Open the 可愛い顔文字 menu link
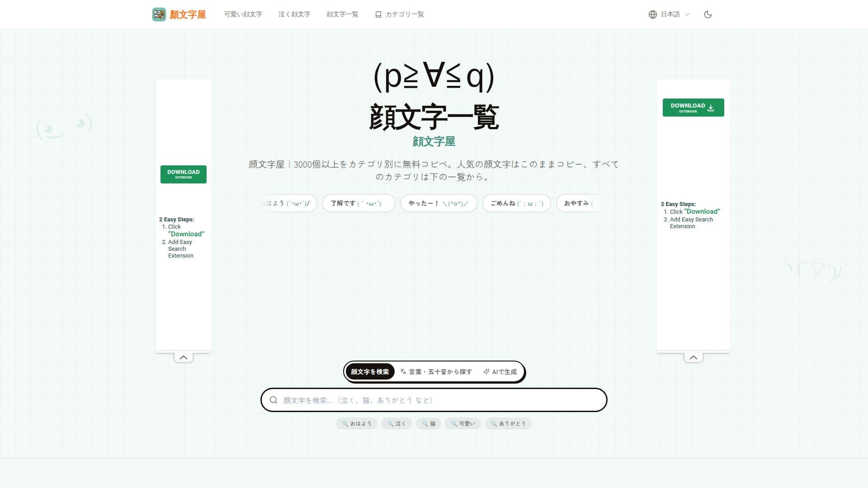868x488 pixels. [243, 14]
